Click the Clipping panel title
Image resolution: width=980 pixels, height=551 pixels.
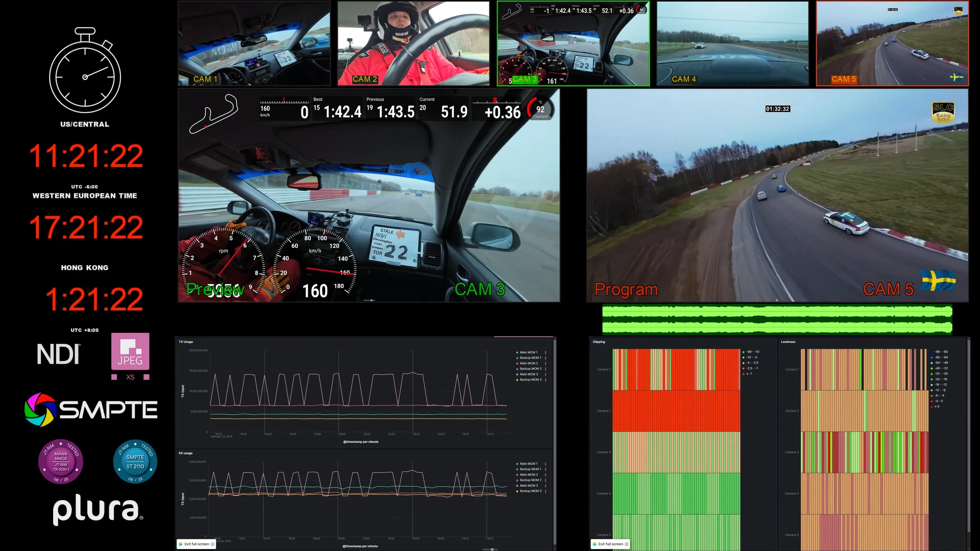pyautogui.click(x=599, y=342)
